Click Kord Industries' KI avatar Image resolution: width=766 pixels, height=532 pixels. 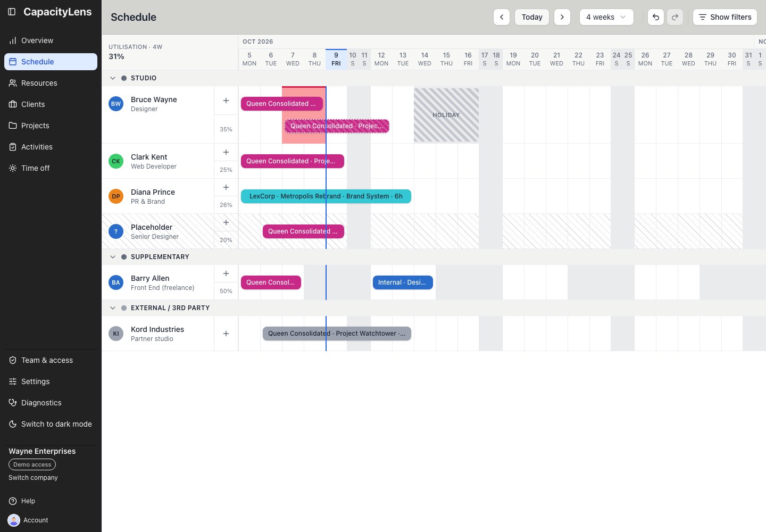click(x=116, y=334)
